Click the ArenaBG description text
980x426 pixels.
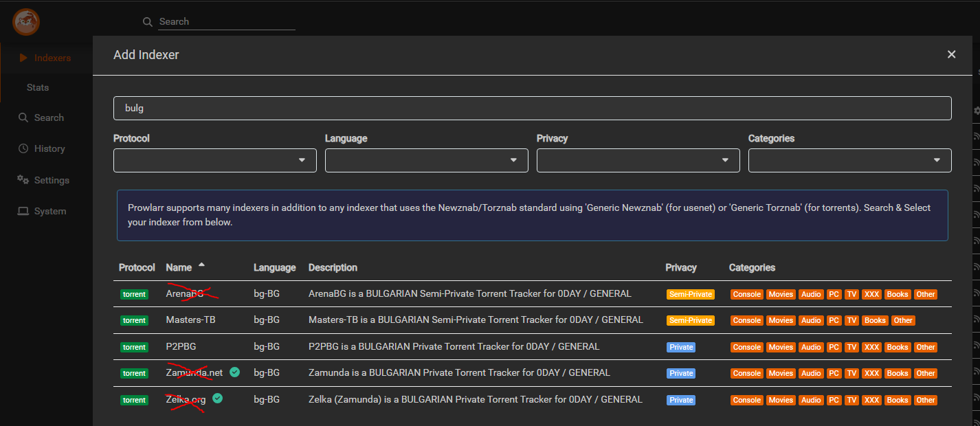470,293
